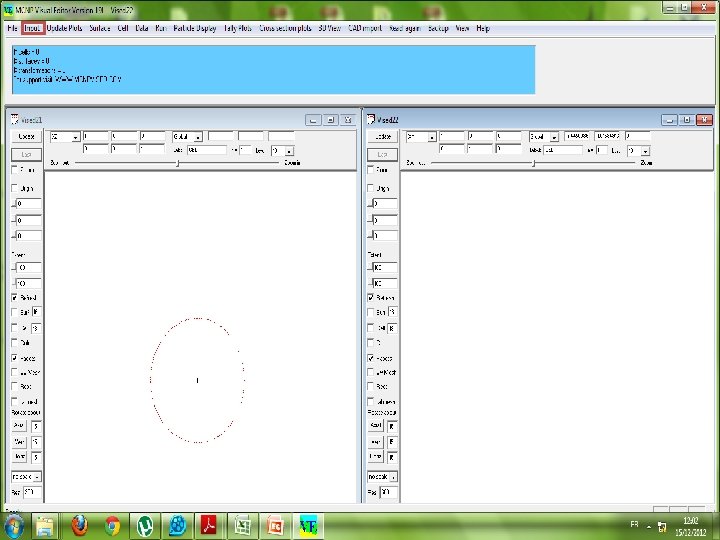
Task: Open the uTorrent taskbar icon
Action: [145, 525]
